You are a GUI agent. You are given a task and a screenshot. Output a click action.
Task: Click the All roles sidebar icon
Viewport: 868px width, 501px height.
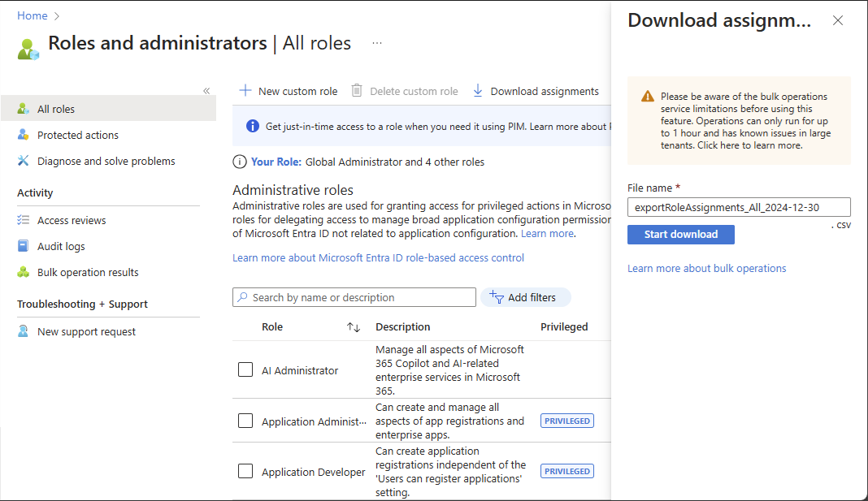coord(24,109)
